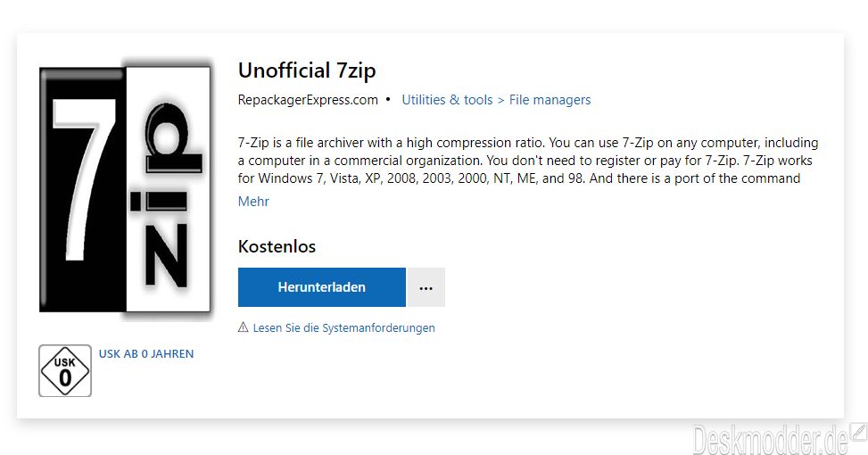Click the large white 7 in logo

[x=82, y=180]
